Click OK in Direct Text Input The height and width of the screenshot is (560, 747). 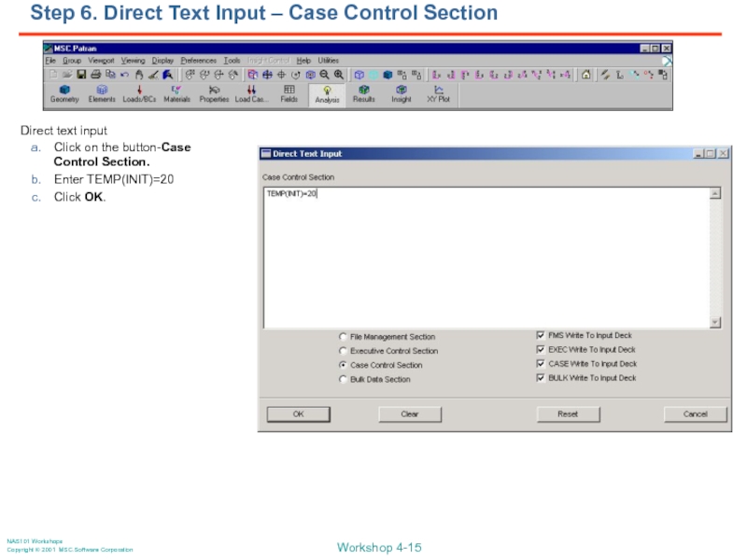(298, 414)
